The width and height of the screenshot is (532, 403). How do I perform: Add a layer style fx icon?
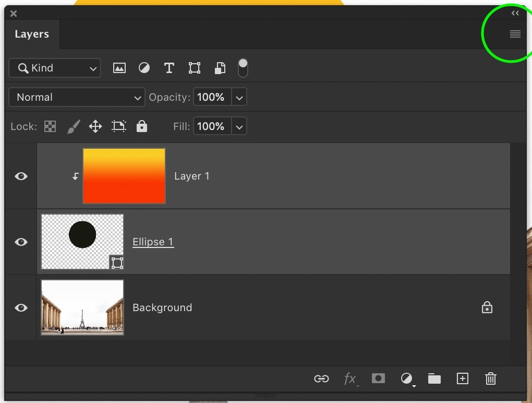(x=351, y=378)
